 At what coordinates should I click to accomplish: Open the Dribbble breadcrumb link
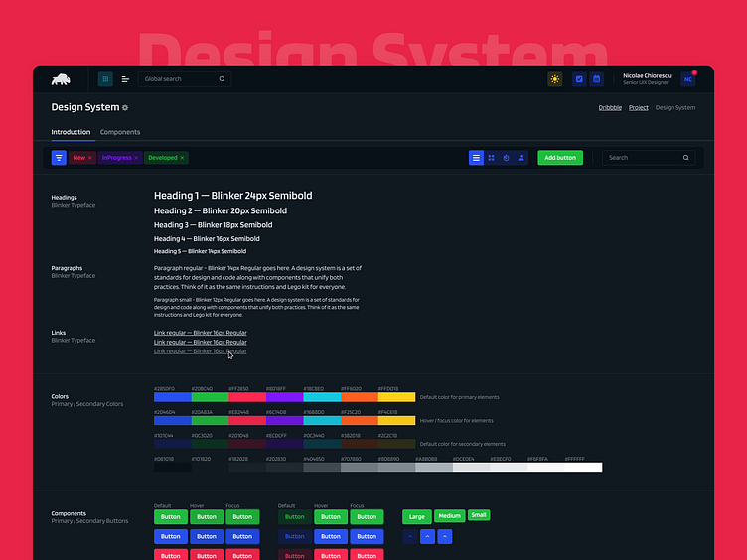click(610, 107)
